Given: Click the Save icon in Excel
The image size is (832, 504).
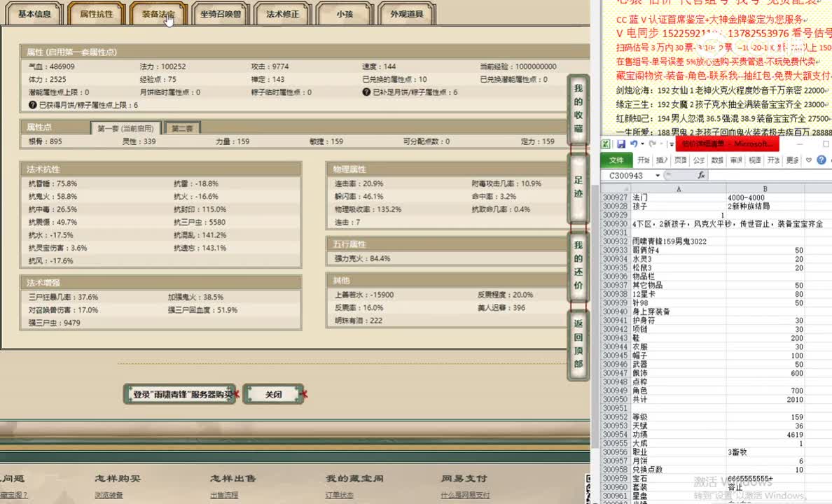Looking at the screenshot, I should point(620,144).
